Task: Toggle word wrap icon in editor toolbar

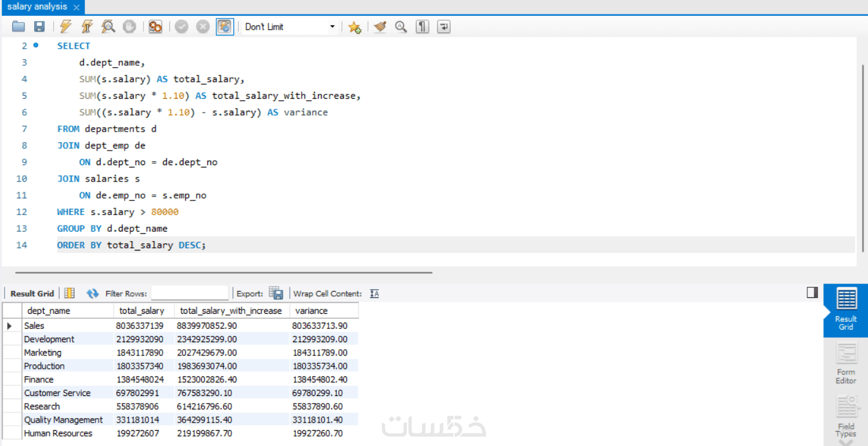Action: coord(444,27)
